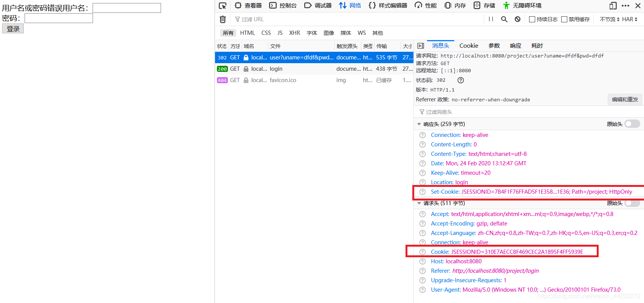Filter requests by 图像 (images)
This screenshot has width=644, height=303.
[x=329, y=33]
